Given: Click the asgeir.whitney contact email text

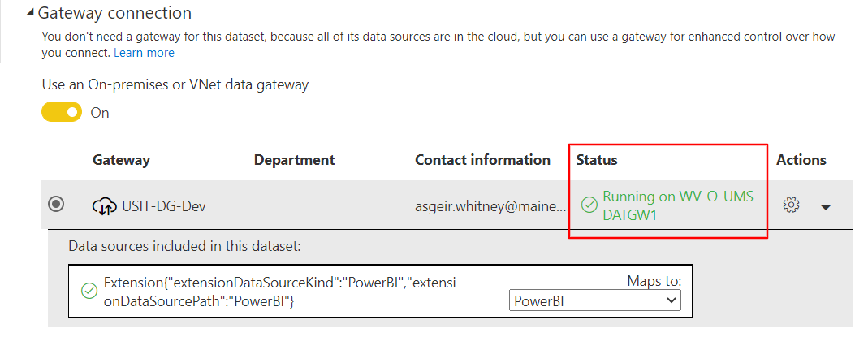Looking at the screenshot, I should coord(491,205).
